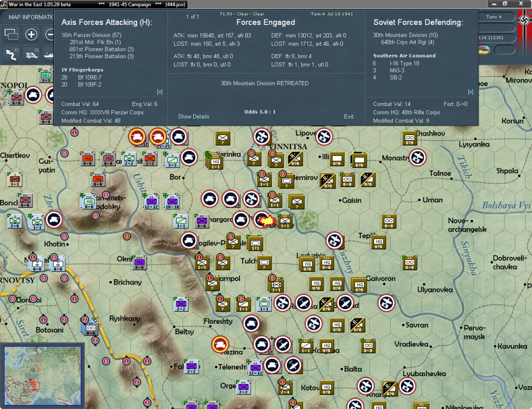The width and height of the screenshot is (532, 409).
Task: Select the purple HQ counter near Okni
Action: point(139,263)
